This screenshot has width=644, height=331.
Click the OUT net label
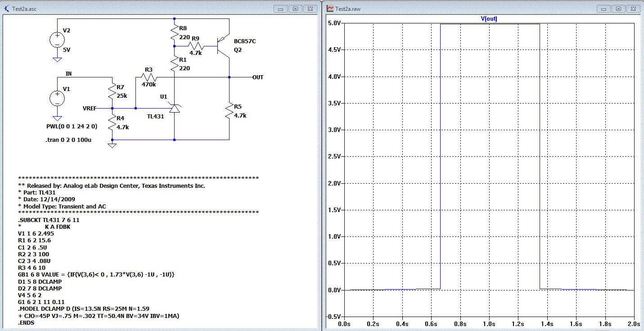(258, 77)
